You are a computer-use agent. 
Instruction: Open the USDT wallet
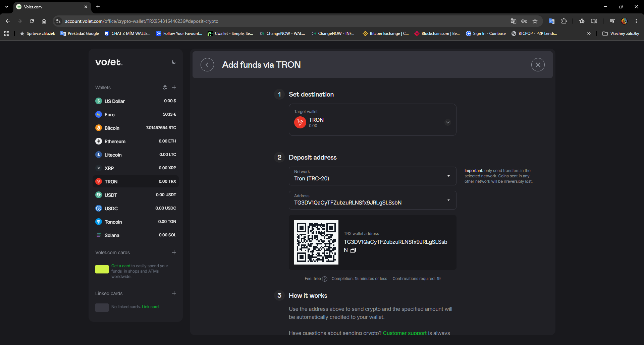click(136, 195)
